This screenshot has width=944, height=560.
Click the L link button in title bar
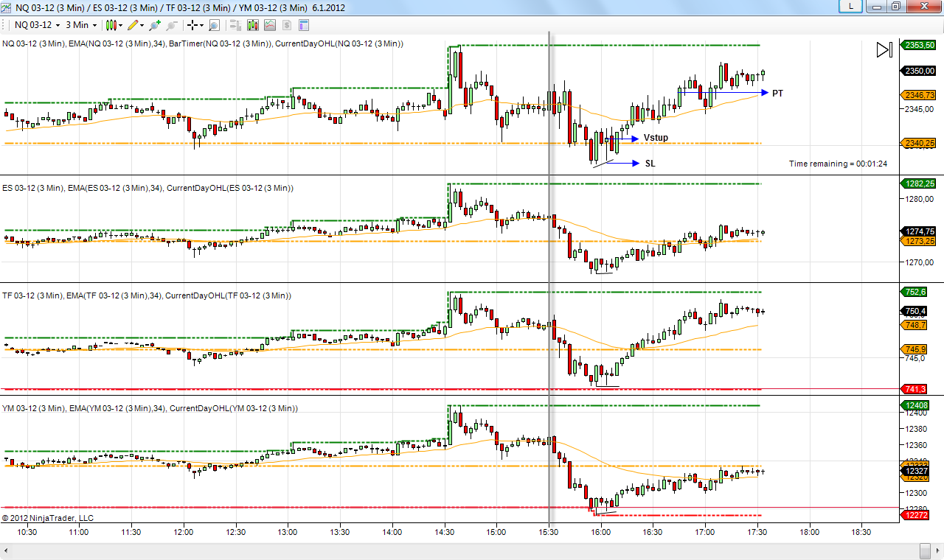(x=852, y=6)
